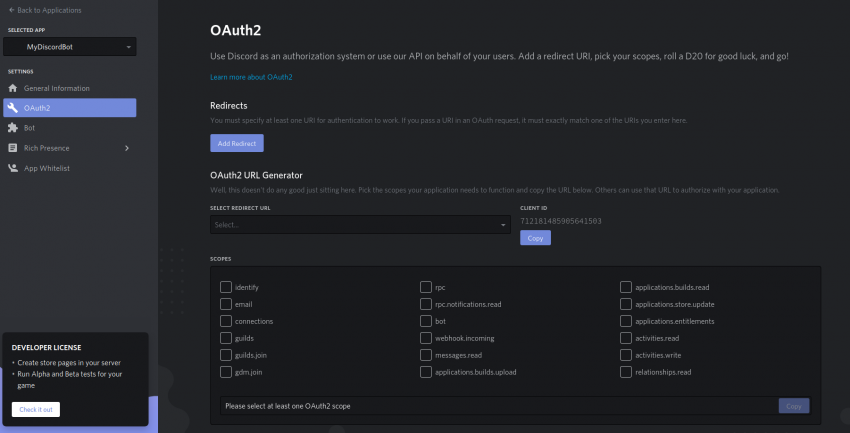The image size is (850, 433).
Task: Tick the applications.builds.read scope
Action: point(626,287)
